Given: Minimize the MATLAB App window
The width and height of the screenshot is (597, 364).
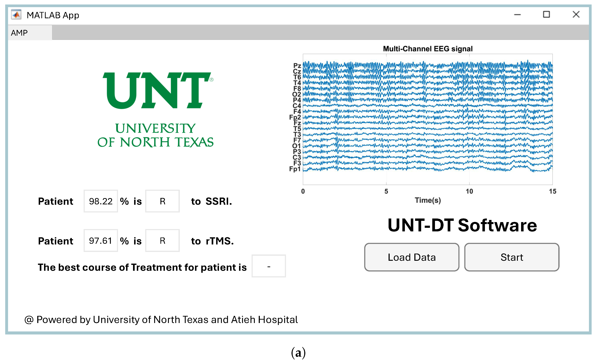Looking at the screenshot, I should 517,15.
